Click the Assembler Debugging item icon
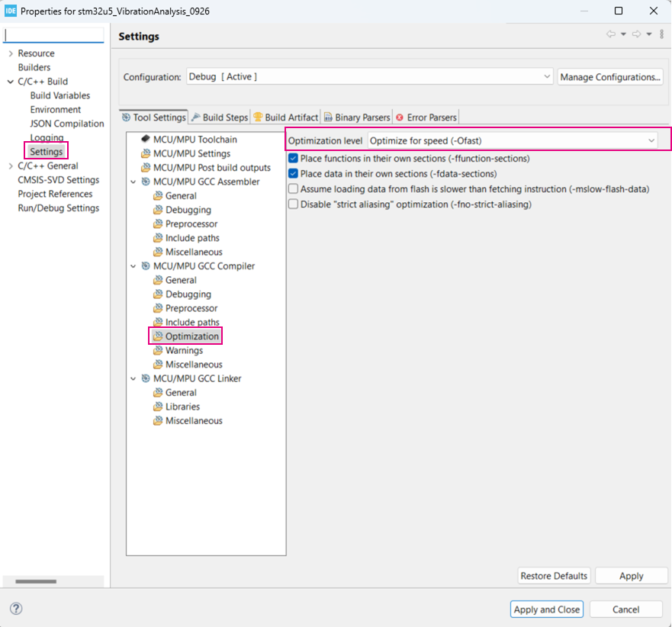 tap(158, 210)
